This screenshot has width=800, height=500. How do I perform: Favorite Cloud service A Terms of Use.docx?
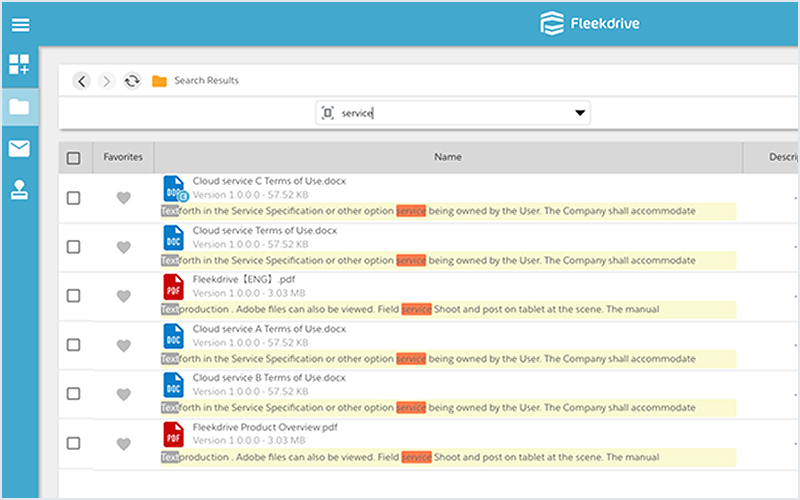pyautogui.click(x=123, y=345)
